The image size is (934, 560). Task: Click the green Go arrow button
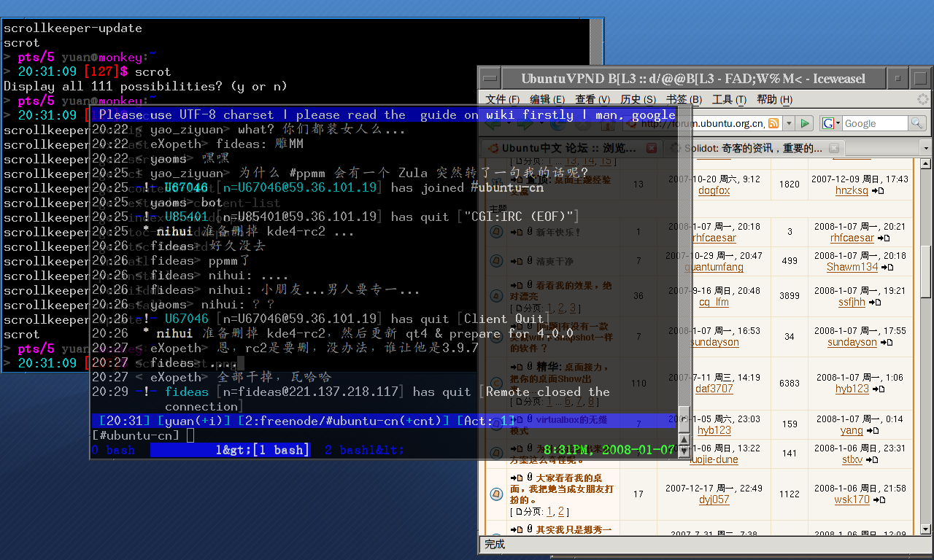805,123
